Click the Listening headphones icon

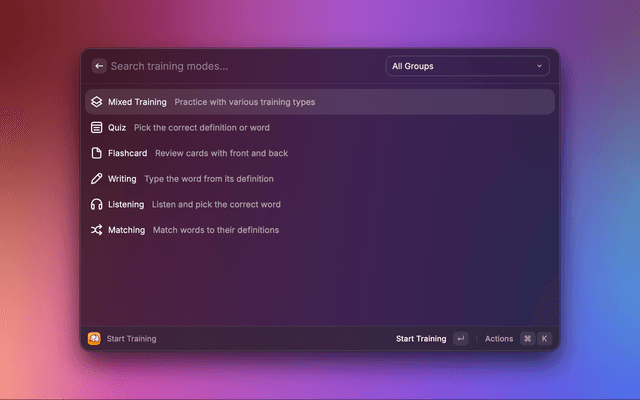pyautogui.click(x=96, y=204)
